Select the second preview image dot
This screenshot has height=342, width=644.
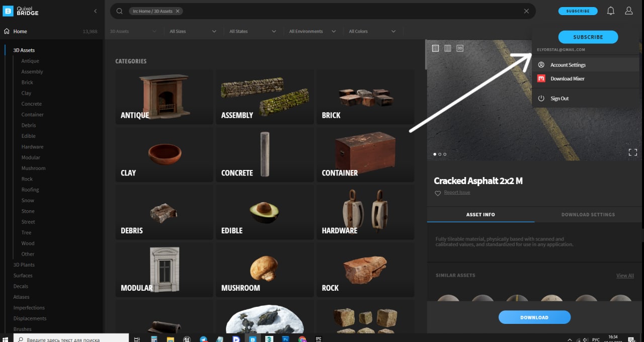click(x=440, y=154)
